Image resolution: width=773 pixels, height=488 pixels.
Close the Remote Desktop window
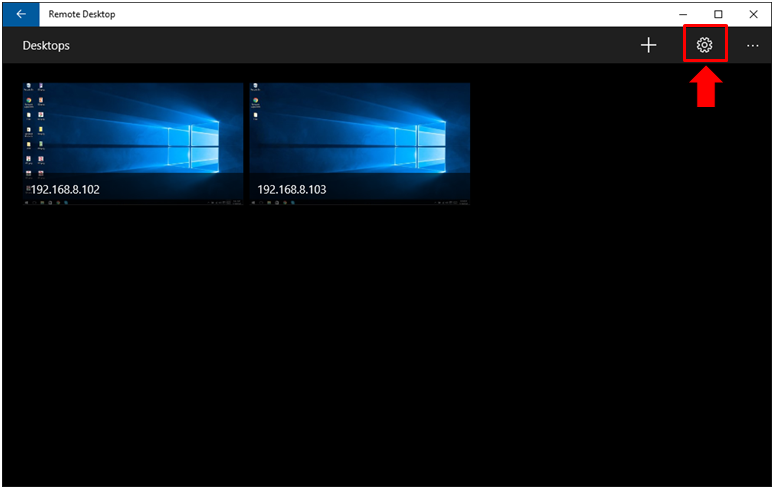coord(753,14)
